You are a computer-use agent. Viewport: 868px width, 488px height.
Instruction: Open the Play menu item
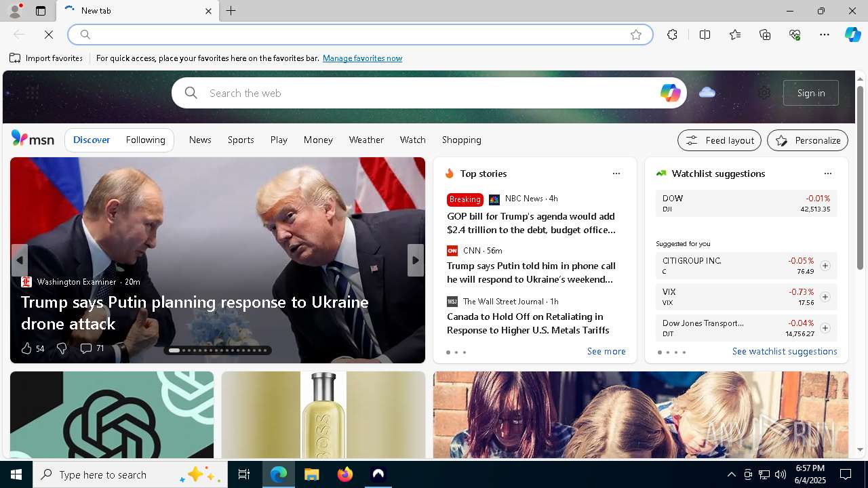279,140
